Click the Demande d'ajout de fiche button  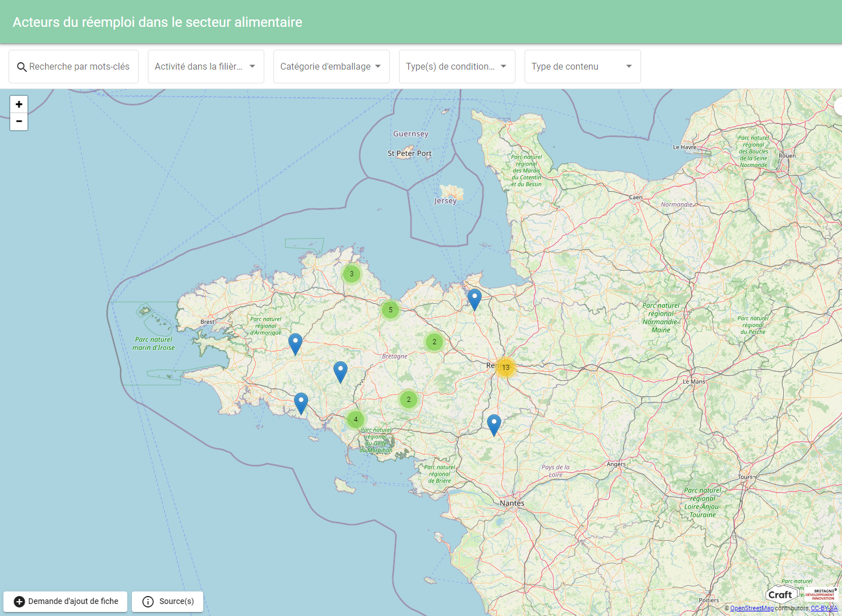click(66, 601)
